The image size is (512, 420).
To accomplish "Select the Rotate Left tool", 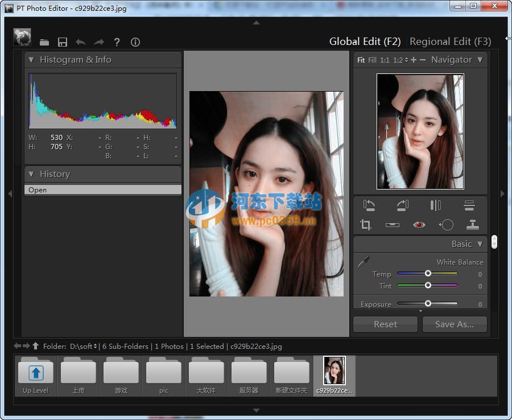I will [369, 205].
